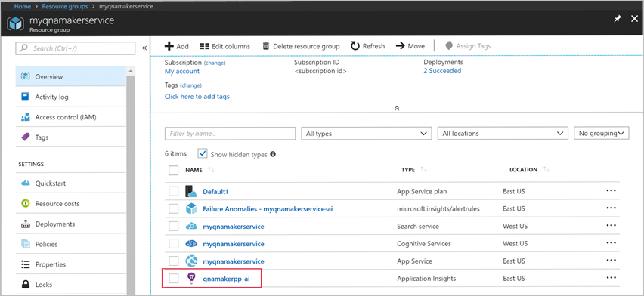644x296 pixels.
Task: Open Properties in the sidebar
Action: coord(70,264)
